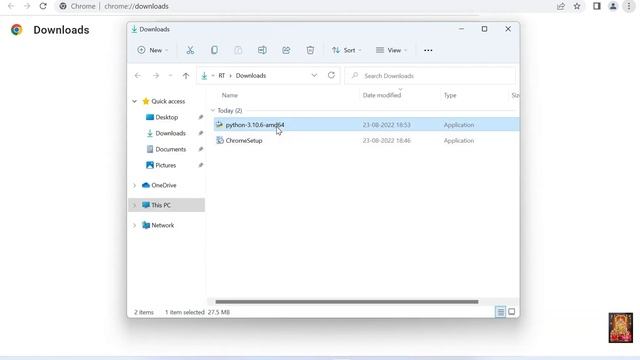
Task: Toggle Chrome side panel icon
Action: pyautogui.click(x=597, y=6)
